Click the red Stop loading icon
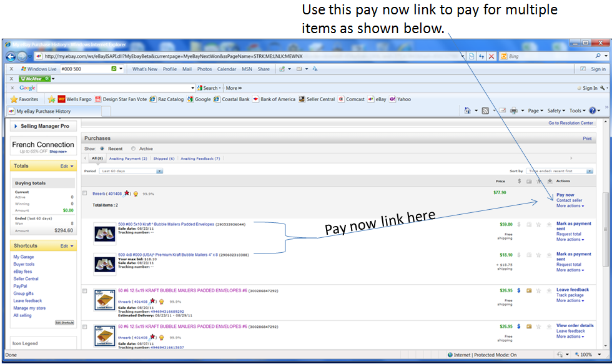Viewport: 612px width, 364px height. (491, 56)
